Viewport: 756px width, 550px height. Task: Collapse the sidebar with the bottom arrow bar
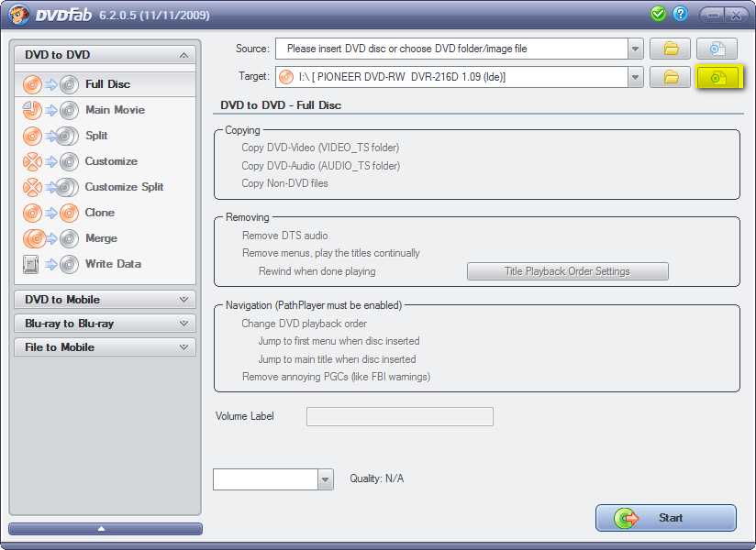pyautogui.click(x=106, y=529)
